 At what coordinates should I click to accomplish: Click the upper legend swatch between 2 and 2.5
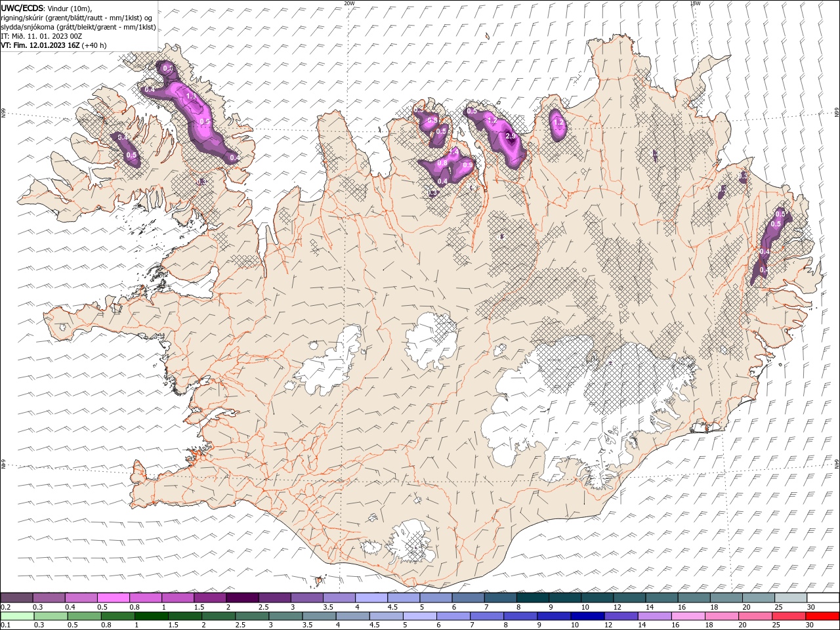click(242, 598)
